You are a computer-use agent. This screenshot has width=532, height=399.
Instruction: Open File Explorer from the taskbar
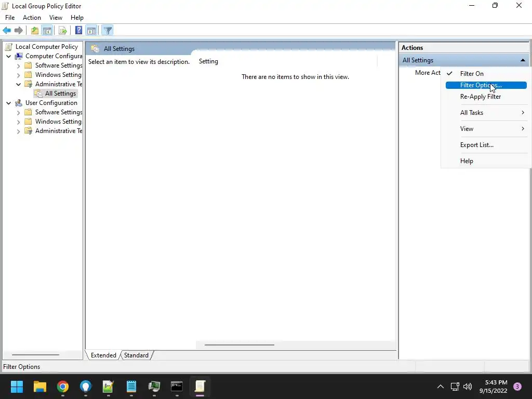click(x=39, y=387)
